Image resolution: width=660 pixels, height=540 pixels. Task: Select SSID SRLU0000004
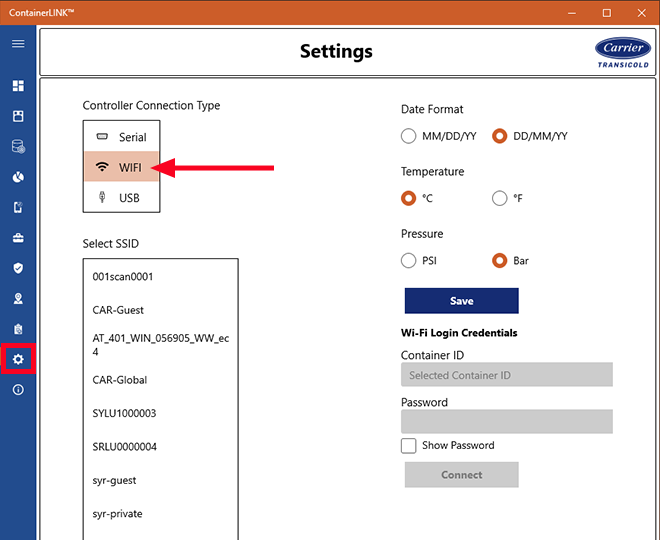pyautogui.click(x=160, y=447)
